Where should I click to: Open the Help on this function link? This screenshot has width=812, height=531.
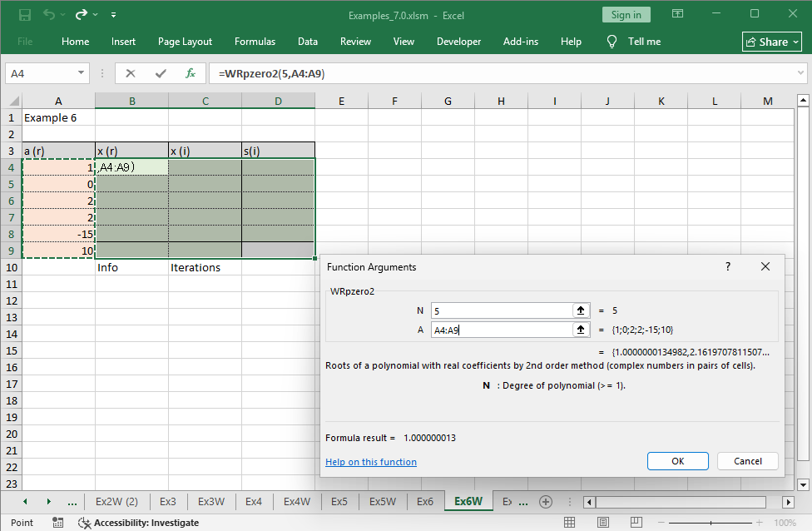coord(371,462)
